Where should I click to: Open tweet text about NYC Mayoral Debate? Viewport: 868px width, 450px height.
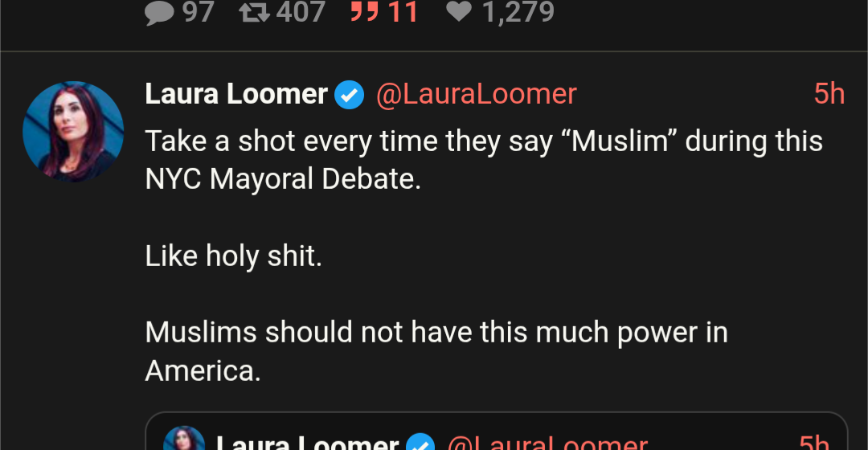(x=484, y=160)
